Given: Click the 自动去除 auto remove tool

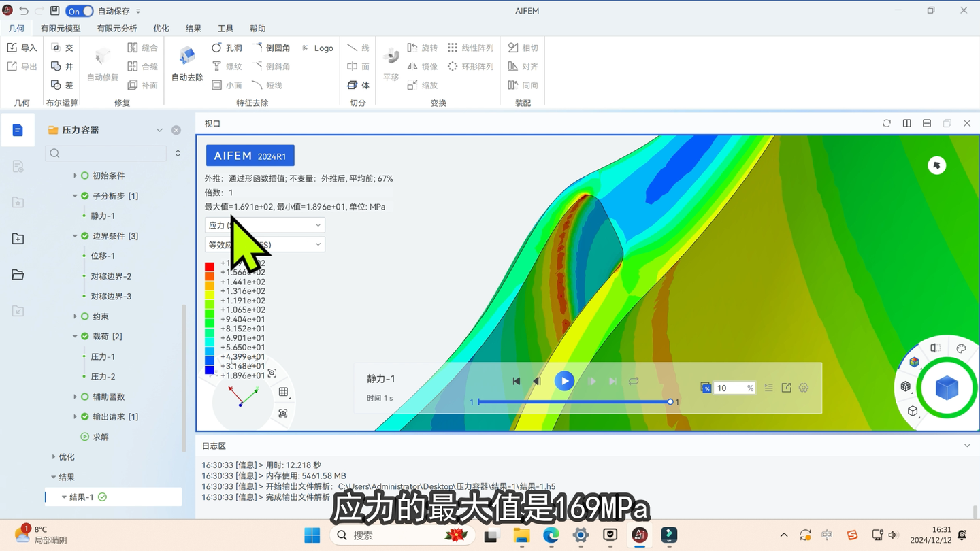Looking at the screenshot, I should coord(187,65).
